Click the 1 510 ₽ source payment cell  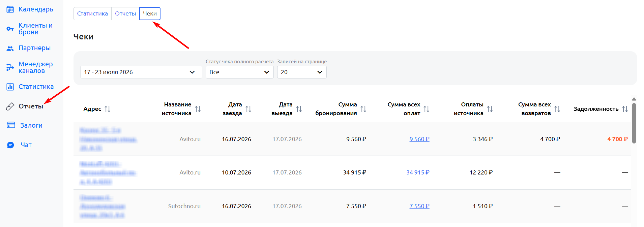coord(482,206)
